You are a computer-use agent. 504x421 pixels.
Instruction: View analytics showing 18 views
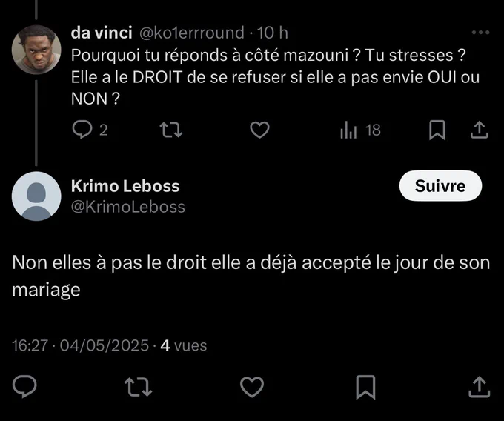[360, 130]
